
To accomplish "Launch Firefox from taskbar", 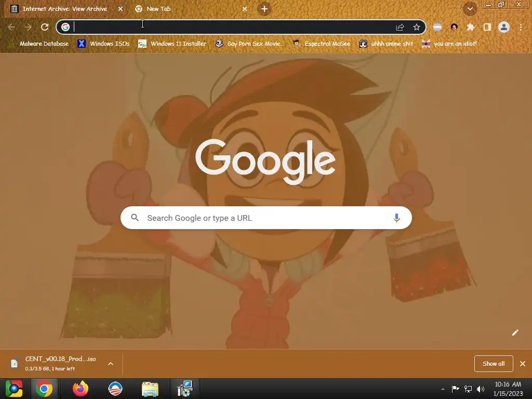I will (81, 389).
